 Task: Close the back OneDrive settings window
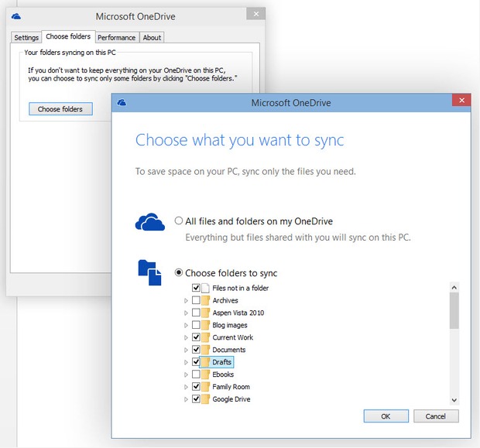tap(256, 14)
